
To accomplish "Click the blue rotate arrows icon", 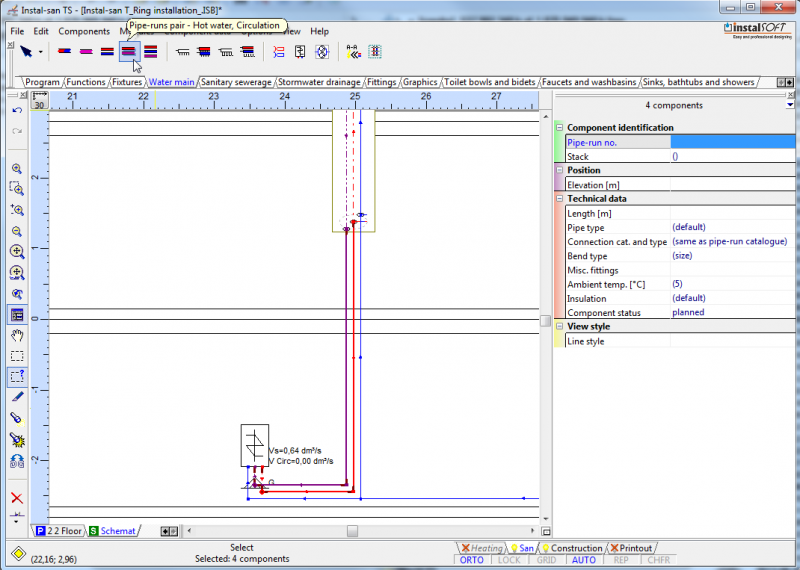I will (17, 461).
